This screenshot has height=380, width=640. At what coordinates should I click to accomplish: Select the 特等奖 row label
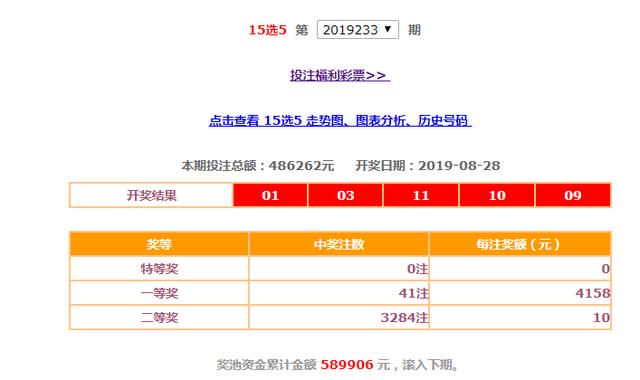pos(159,269)
